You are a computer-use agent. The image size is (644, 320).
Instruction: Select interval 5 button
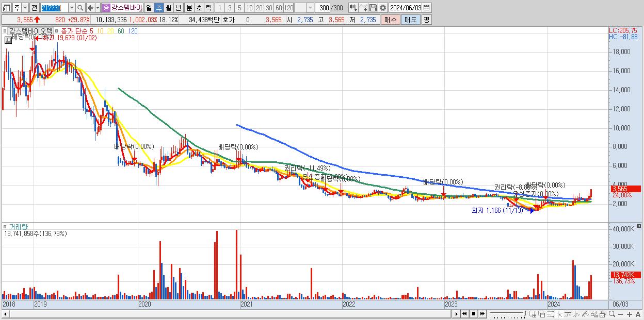pos(239,8)
